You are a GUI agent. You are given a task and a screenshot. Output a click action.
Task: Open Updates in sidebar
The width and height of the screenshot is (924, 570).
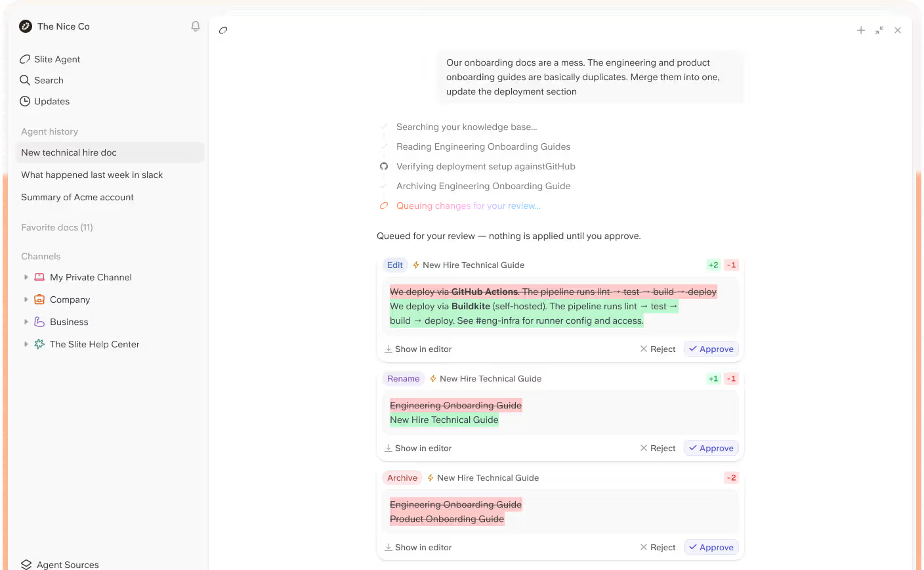pos(45,101)
